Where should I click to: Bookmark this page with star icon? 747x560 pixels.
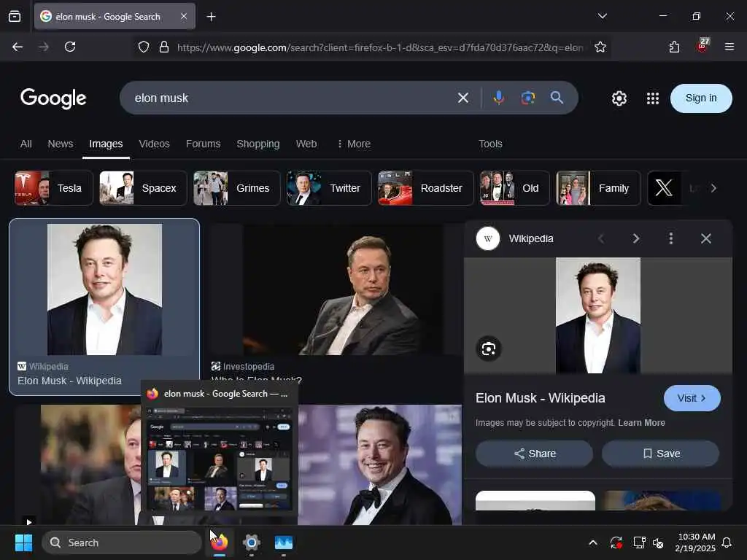click(600, 47)
